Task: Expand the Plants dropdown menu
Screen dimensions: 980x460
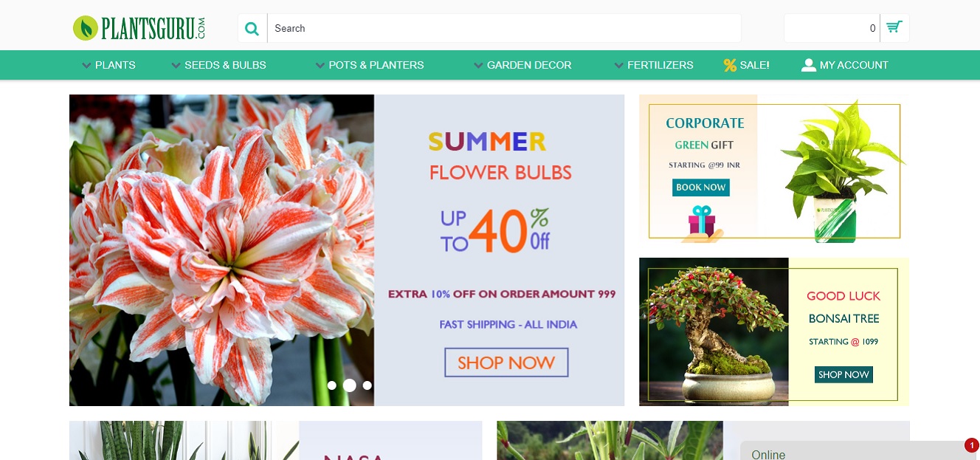Action: (x=108, y=65)
